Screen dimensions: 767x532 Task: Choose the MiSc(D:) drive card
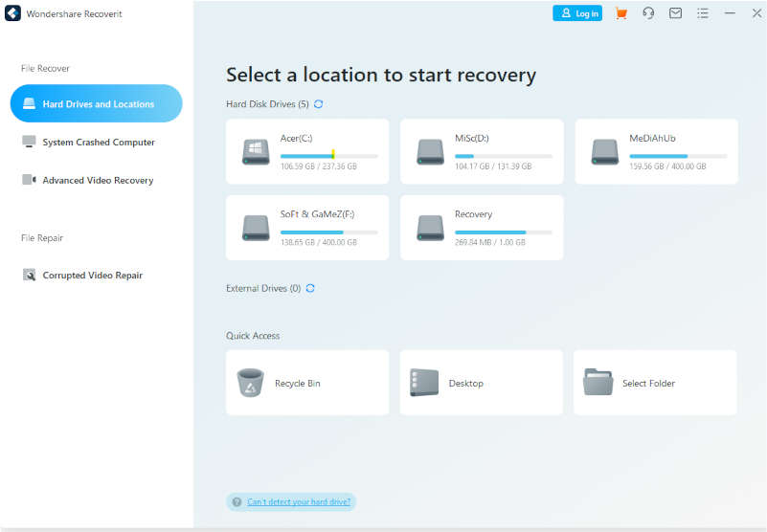482,151
